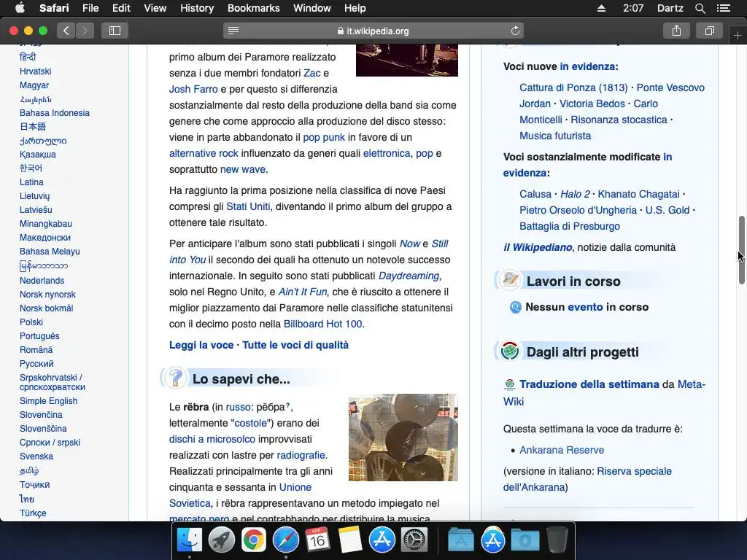
Task: Open App Store icon beside Notes
Action: tap(382, 540)
